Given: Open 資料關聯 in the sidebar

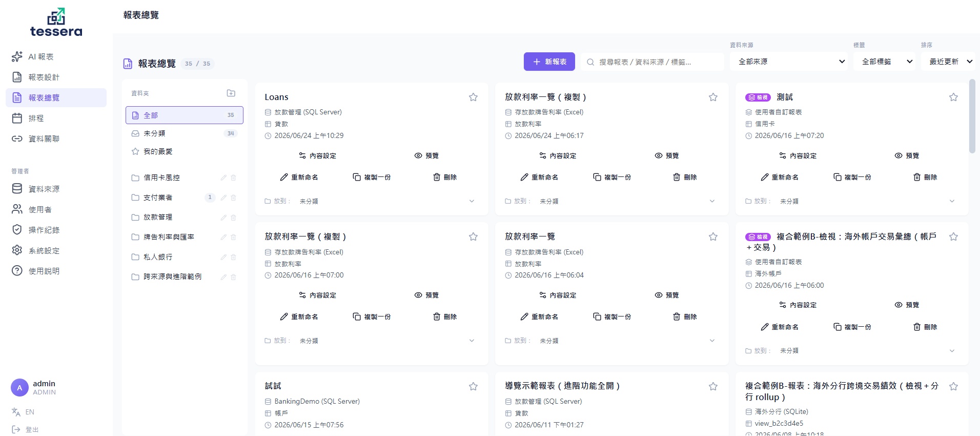Looking at the screenshot, I should tap(56, 138).
